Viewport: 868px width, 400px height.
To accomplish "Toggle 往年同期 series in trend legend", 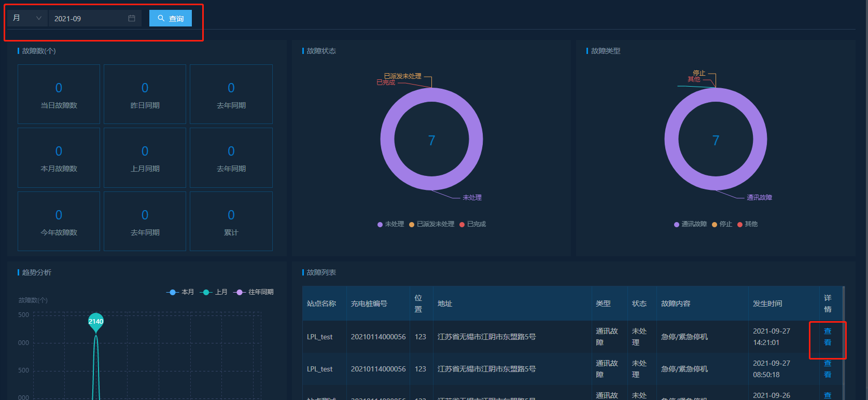I will coord(254,292).
